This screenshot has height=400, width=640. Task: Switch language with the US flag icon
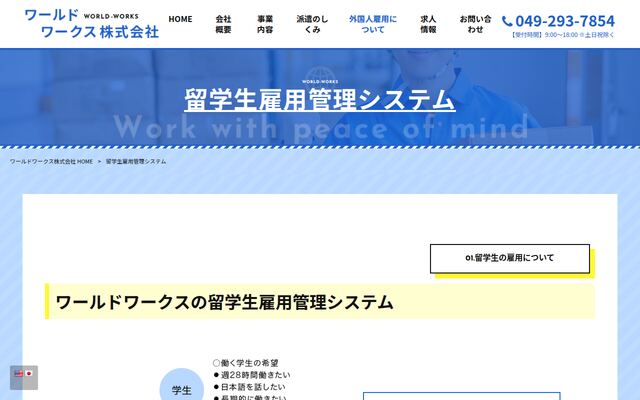19,373
